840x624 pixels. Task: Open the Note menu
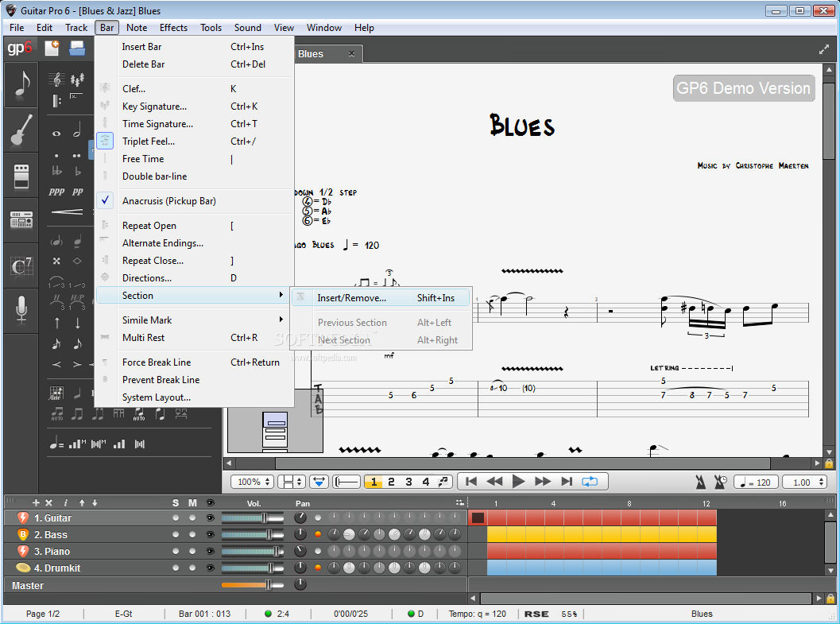(x=137, y=28)
